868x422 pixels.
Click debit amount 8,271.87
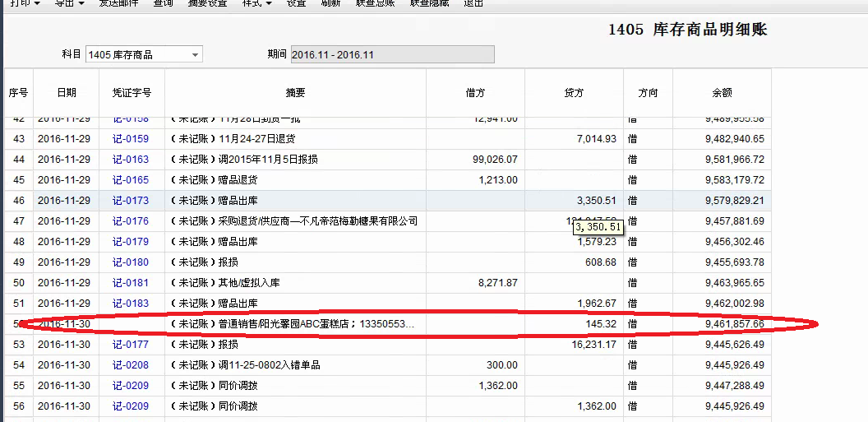[x=497, y=282]
